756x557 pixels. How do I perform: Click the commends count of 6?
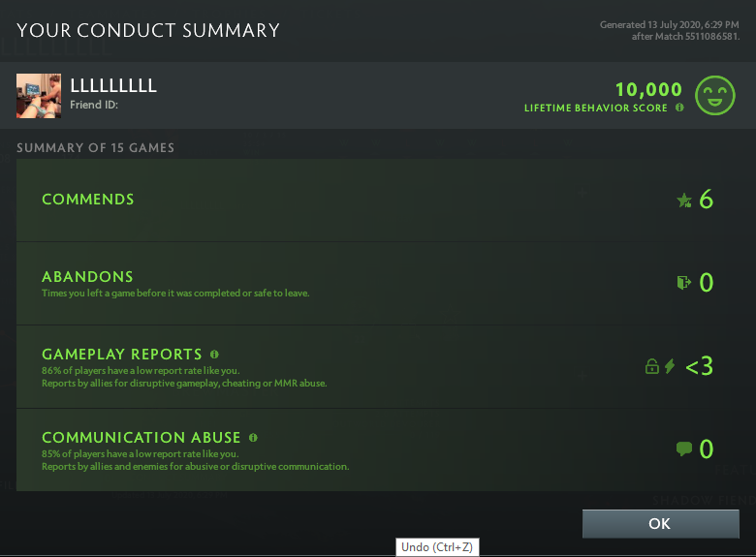pyautogui.click(x=707, y=201)
